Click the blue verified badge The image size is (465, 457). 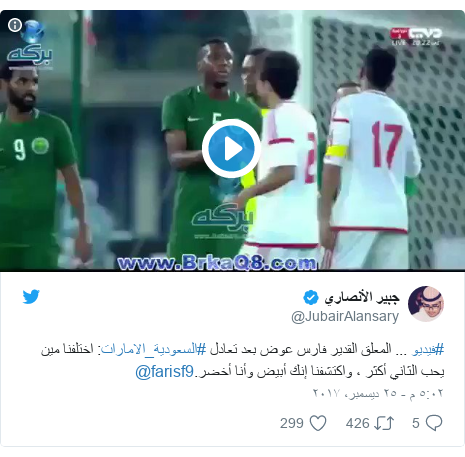point(311,297)
